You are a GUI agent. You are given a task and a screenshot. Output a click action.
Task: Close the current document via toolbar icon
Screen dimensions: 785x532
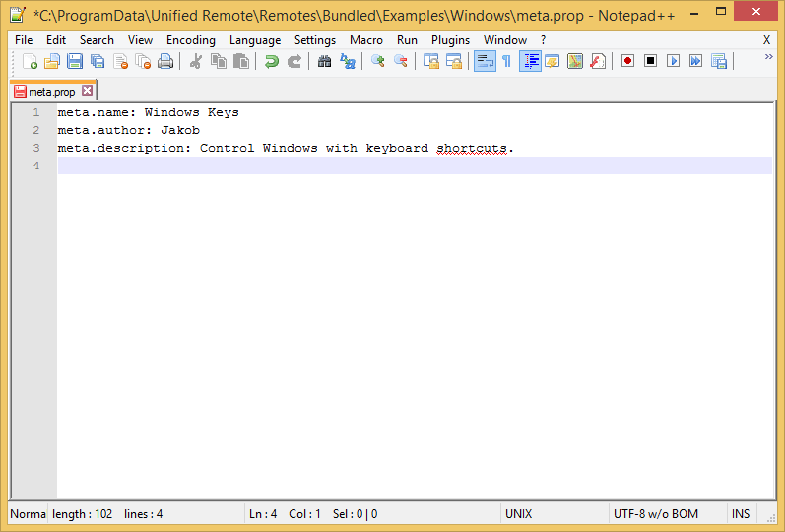[x=120, y=62]
